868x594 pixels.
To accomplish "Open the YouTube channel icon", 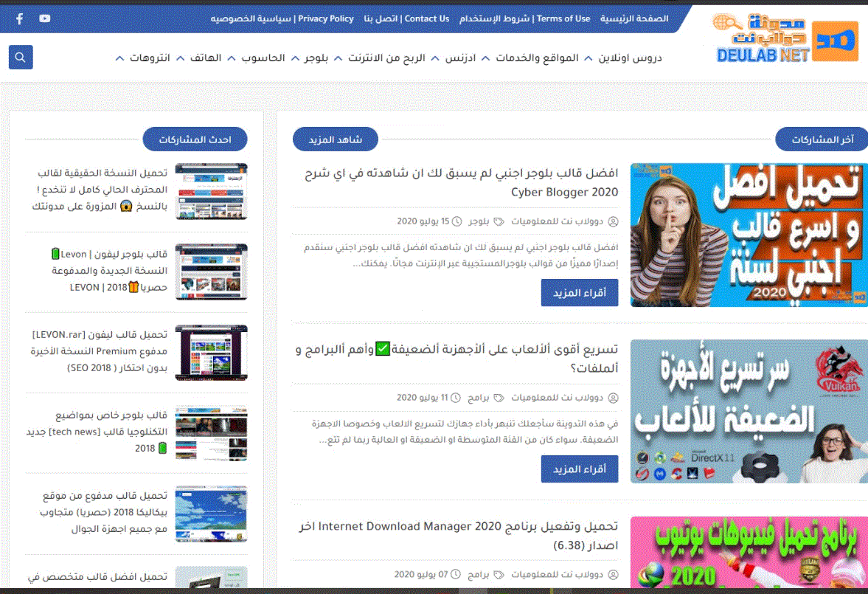I will point(45,18).
